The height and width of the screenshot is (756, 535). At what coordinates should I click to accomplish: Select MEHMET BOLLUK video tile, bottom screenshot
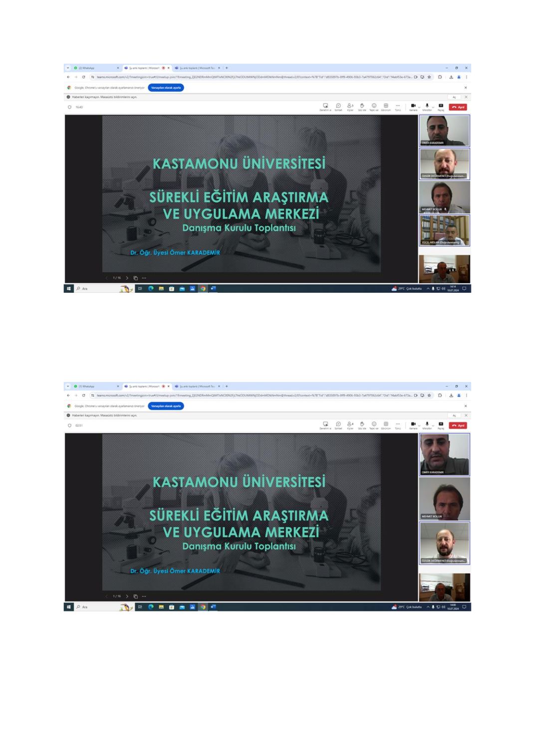click(x=444, y=499)
